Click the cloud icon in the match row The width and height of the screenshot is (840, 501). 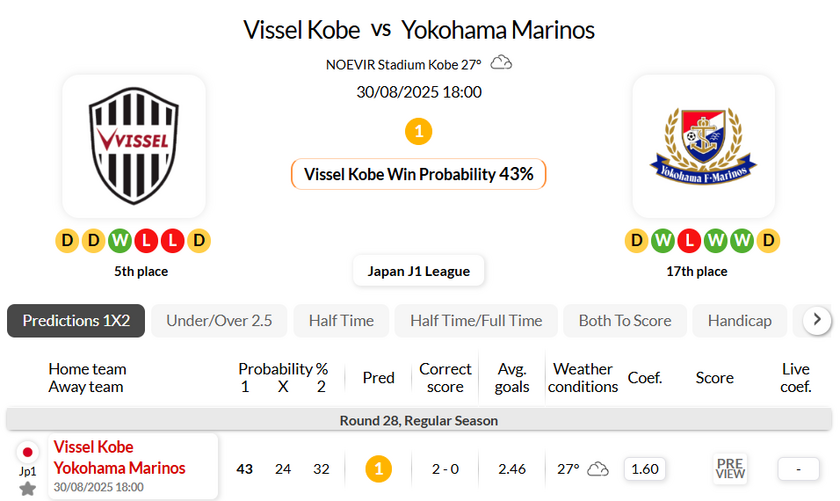tap(598, 468)
